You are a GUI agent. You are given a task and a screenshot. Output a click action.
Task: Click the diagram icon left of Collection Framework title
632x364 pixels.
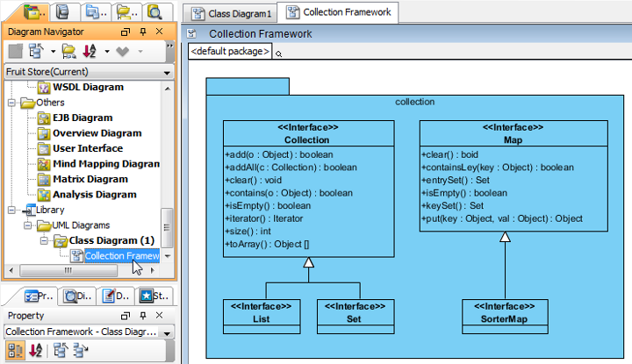[191, 34]
